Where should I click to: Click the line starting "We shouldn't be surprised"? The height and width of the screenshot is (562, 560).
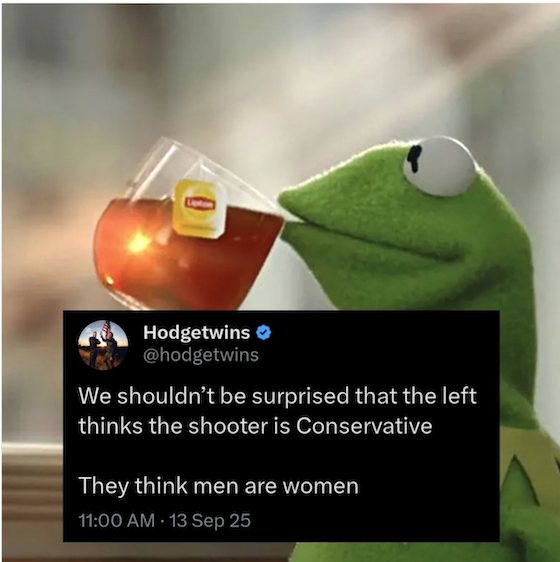[277, 396]
